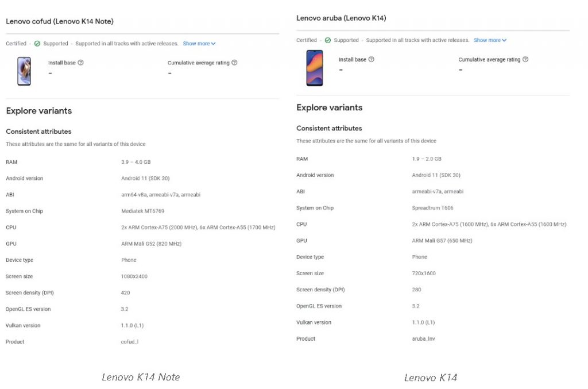Screen dimensions: 588x389
Task: Click the Lenovo aruba (Lenovo K14) title
Action: 341,18
